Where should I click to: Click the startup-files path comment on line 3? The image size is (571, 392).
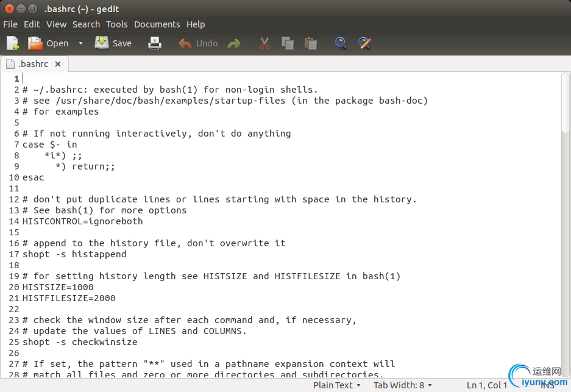tap(225, 101)
